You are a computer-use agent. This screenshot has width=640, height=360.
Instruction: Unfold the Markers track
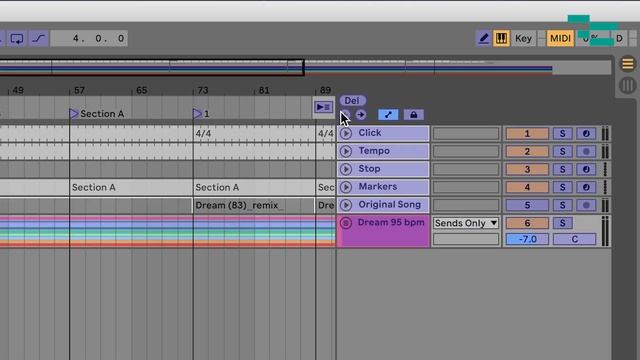[x=346, y=187]
